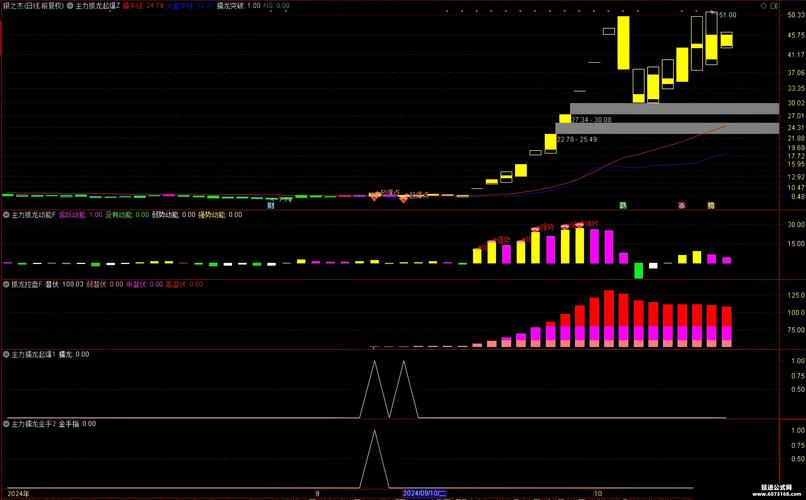Click the 擒龙: 0.00 value label
The width and height of the screenshot is (806, 500).
tap(74, 354)
